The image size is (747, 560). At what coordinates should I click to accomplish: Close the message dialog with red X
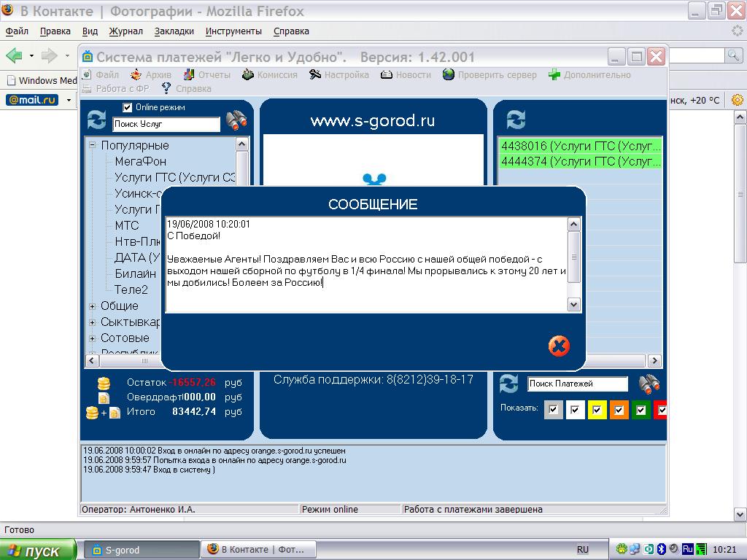point(559,346)
